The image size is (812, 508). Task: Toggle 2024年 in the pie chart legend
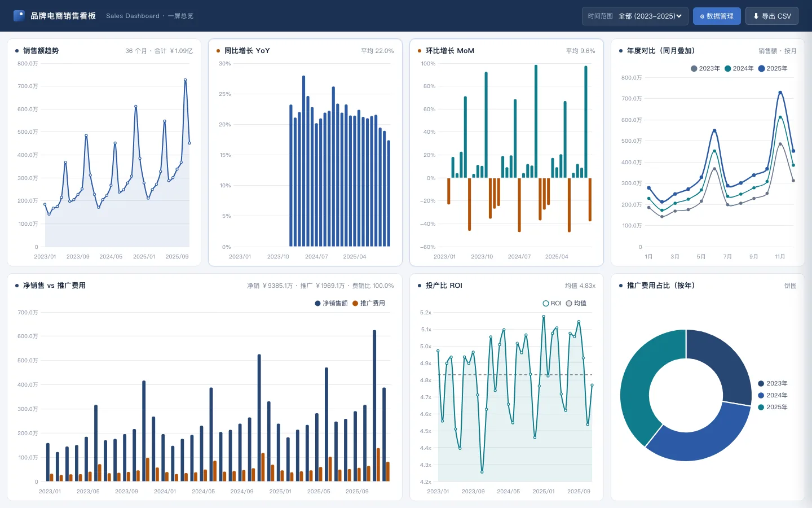pyautogui.click(x=773, y=395)
